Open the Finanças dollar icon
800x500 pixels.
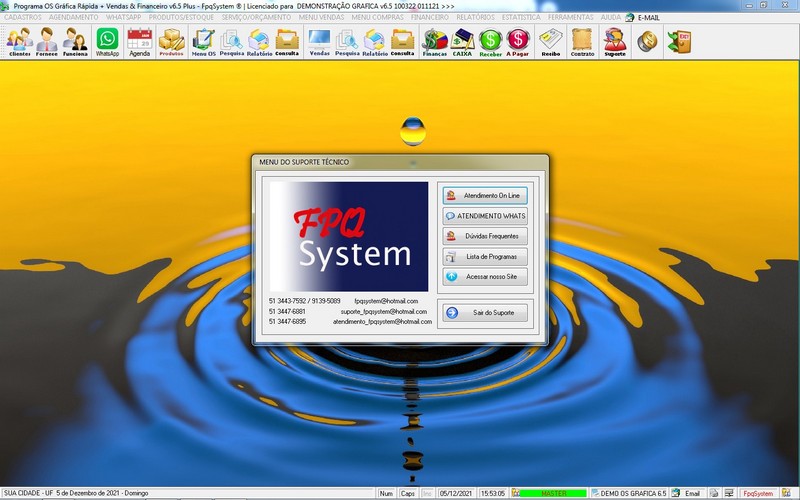tap(435, 42)
